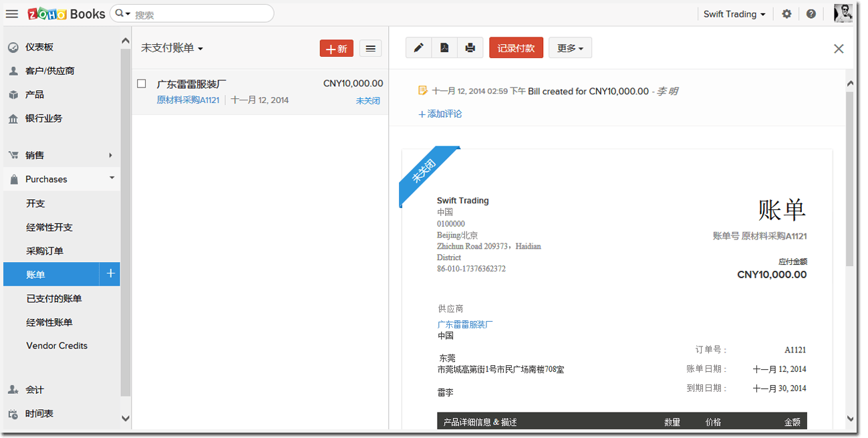The height and width of the screenshot is (438, 868).
Task: Click the CNY10,000.00 amount in bill list
Action: [353, 84]
